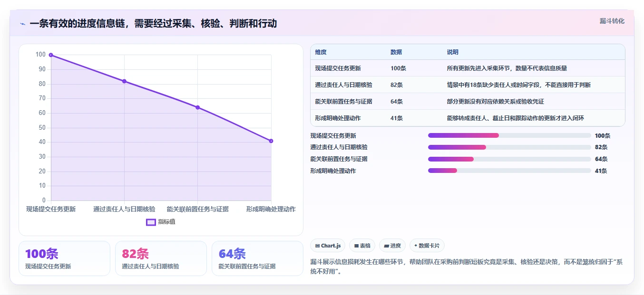Click the chart data point at 100
644x295 pixels.
51,55
